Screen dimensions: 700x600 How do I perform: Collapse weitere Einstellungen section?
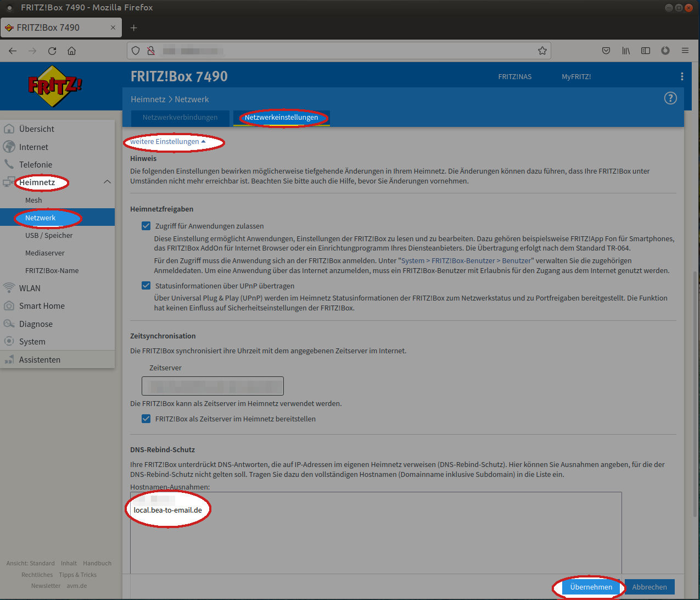(168, 141)
